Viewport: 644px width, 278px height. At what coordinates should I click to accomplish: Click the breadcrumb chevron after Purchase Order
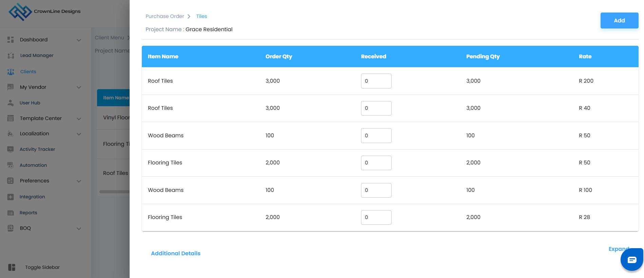click(189, 17)
